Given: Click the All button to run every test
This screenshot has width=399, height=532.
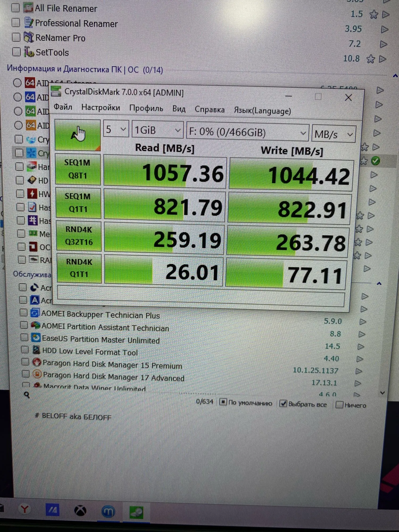Looking at the screenshot, I should coord(78,135).
